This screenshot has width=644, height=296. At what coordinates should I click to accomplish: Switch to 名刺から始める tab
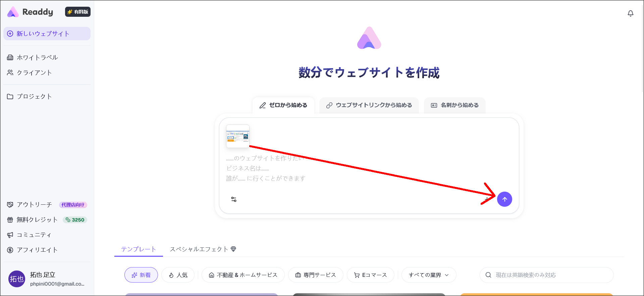click(x=455, y=105)
